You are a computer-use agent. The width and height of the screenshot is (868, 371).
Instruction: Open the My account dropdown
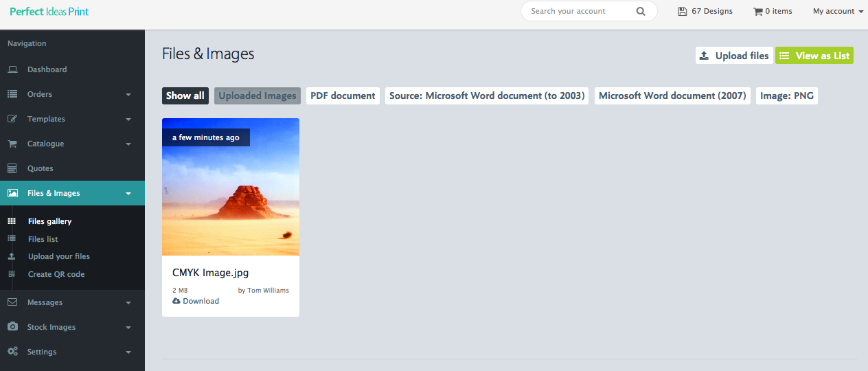838,11
